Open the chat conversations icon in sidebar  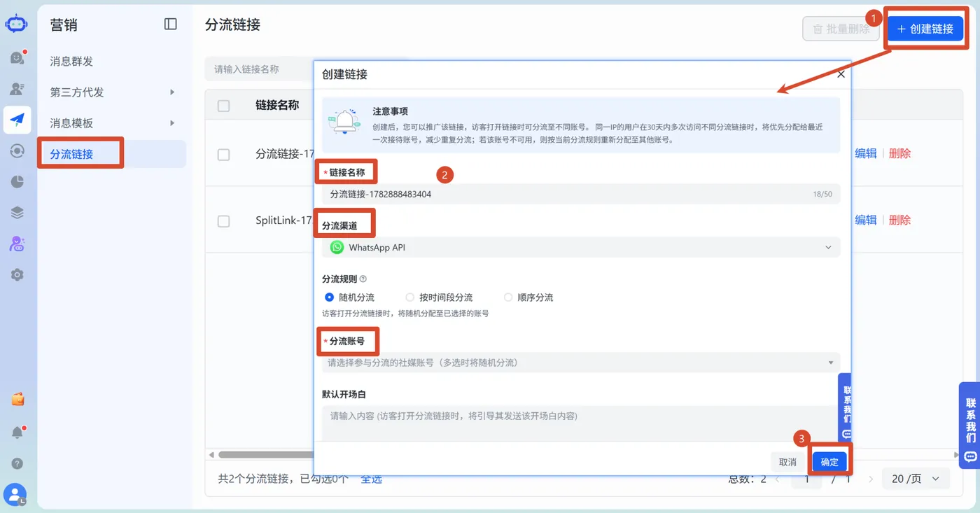coord(17,57)
